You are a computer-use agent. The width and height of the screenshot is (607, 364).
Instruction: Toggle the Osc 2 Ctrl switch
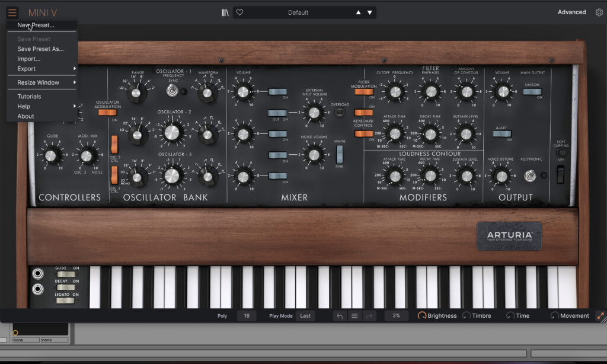(114, 145)
